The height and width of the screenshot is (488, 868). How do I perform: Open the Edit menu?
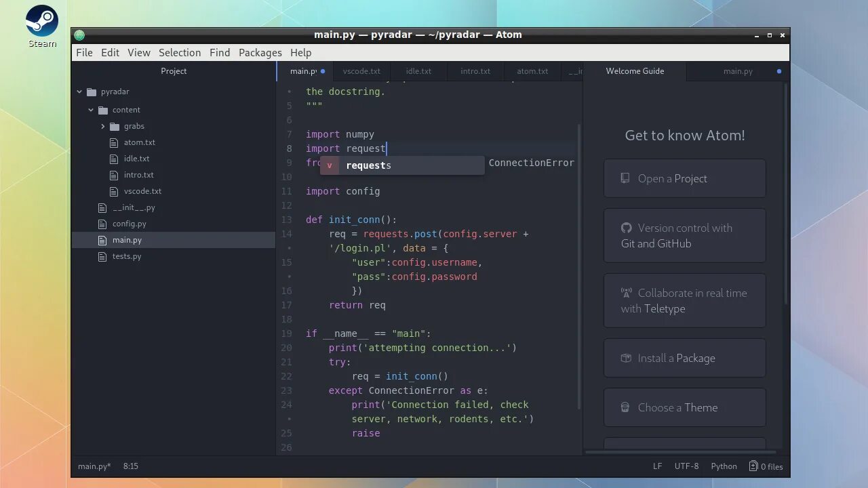(110, 52)
